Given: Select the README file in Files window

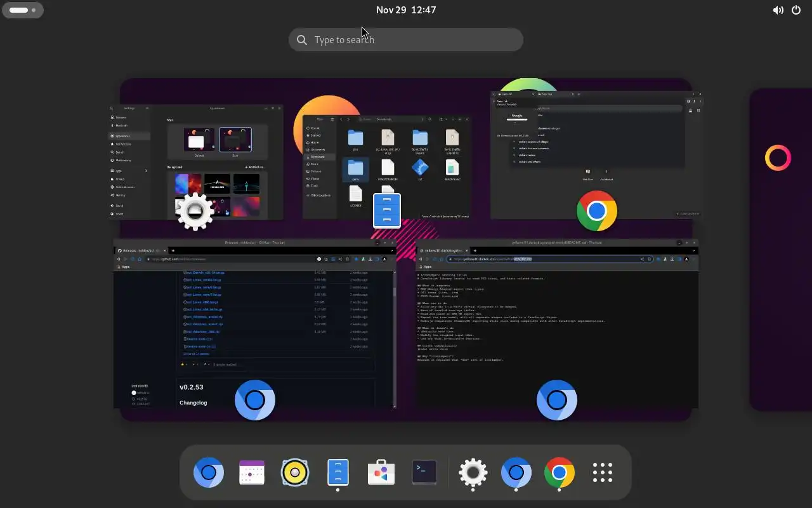Looking at the screenshot, I should (x=452, y=170).
